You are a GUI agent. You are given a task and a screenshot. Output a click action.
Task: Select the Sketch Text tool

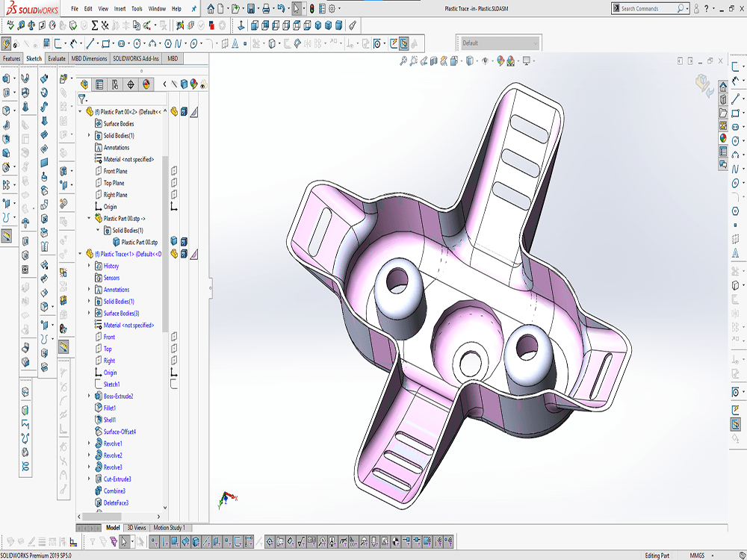pyautogui.click(x=235, y=44)
